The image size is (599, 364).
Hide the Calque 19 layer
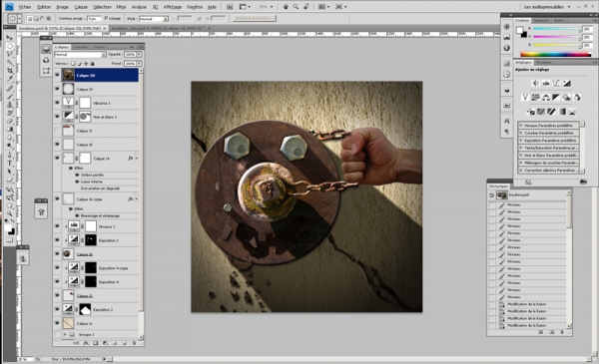click(x=57, y=89)
